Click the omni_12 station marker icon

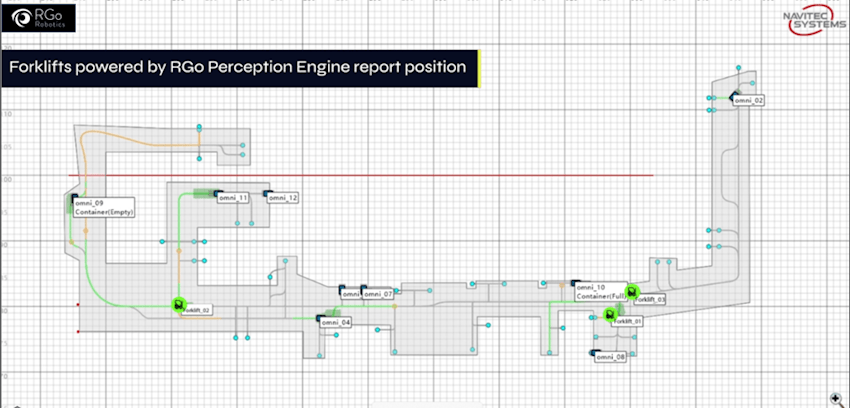(x=267, y=193)
